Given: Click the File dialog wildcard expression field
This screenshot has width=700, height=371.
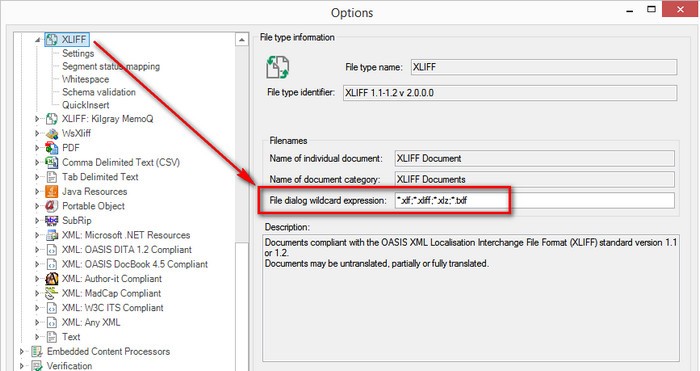Looking at the screenshot, I should point(534,200).
